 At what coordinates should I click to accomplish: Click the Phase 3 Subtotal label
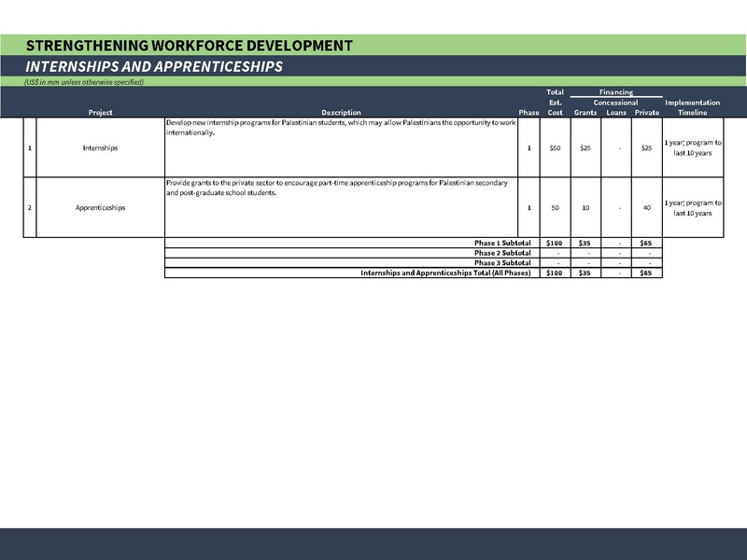[502, 263]
